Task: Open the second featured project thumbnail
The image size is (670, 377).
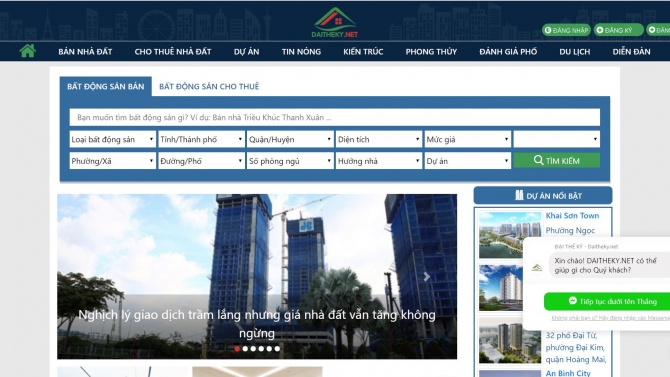Action: 501,288
